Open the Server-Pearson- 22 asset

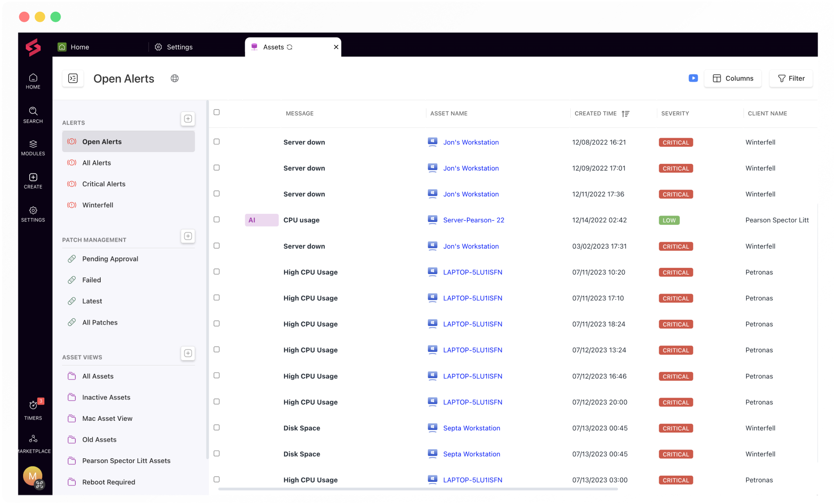click(473, 220)
